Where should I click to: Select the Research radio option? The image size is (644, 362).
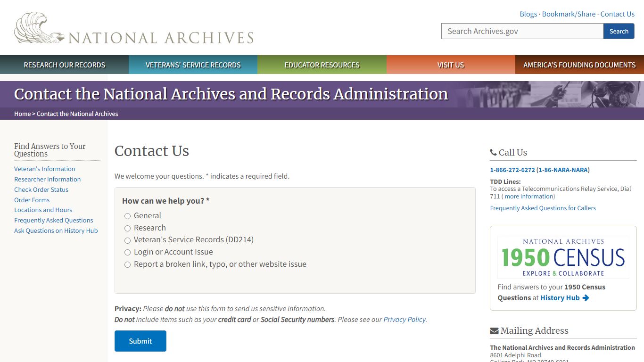127,228
